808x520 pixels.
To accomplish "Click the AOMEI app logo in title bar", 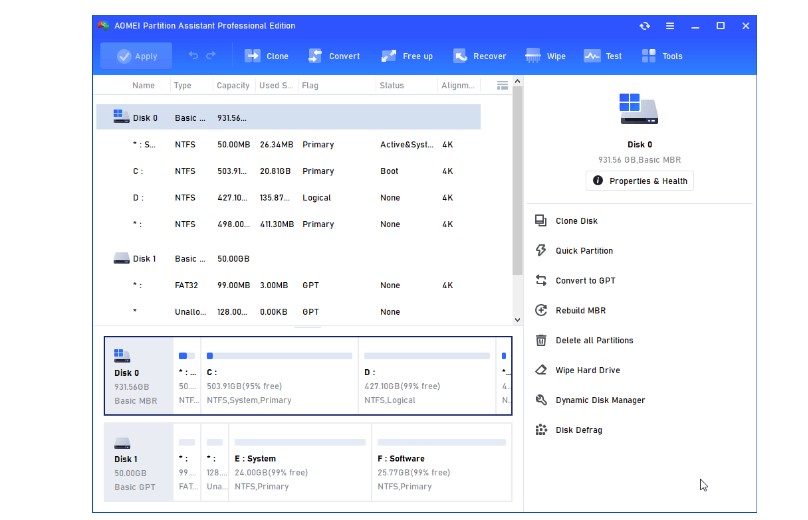I will coord(104,26).
